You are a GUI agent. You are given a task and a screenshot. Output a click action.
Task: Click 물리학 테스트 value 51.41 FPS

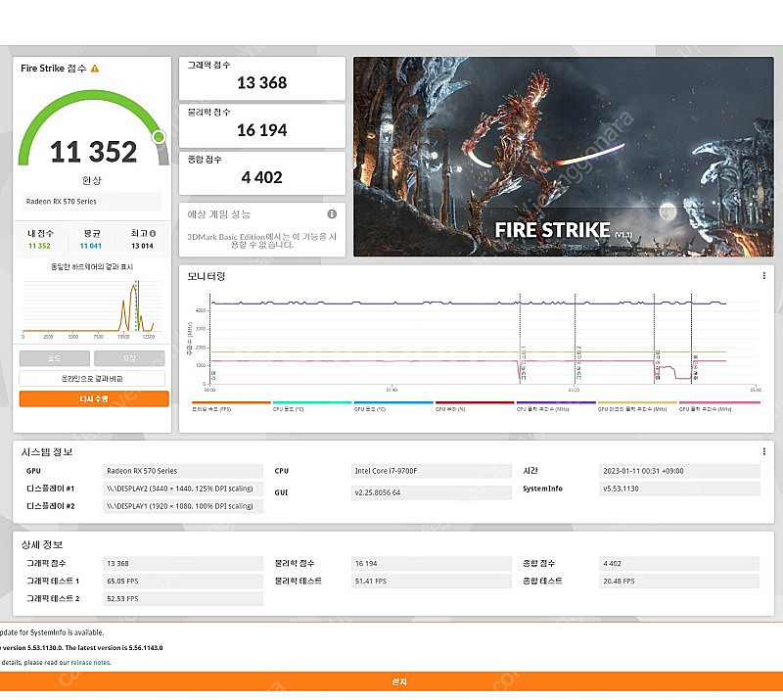432,582
